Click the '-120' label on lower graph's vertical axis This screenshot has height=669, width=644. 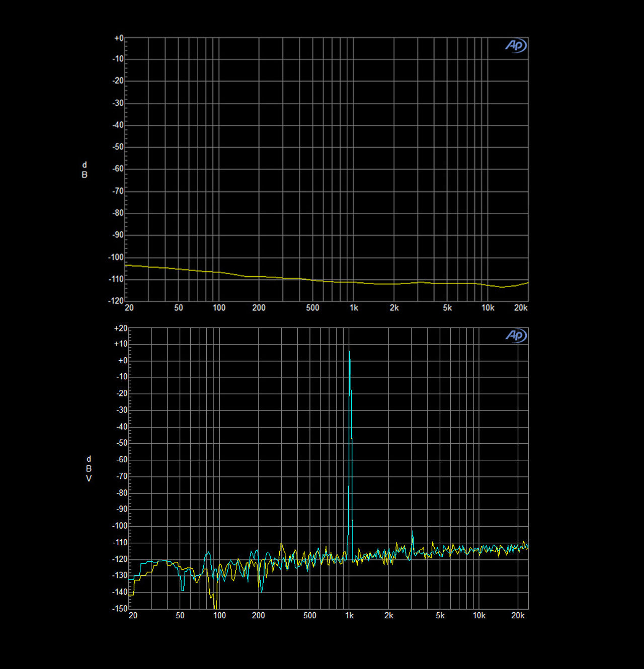[120, 559]
